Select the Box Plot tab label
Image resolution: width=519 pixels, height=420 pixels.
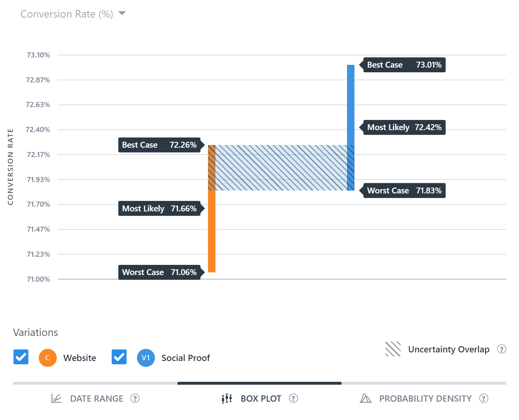coord(261,399)
